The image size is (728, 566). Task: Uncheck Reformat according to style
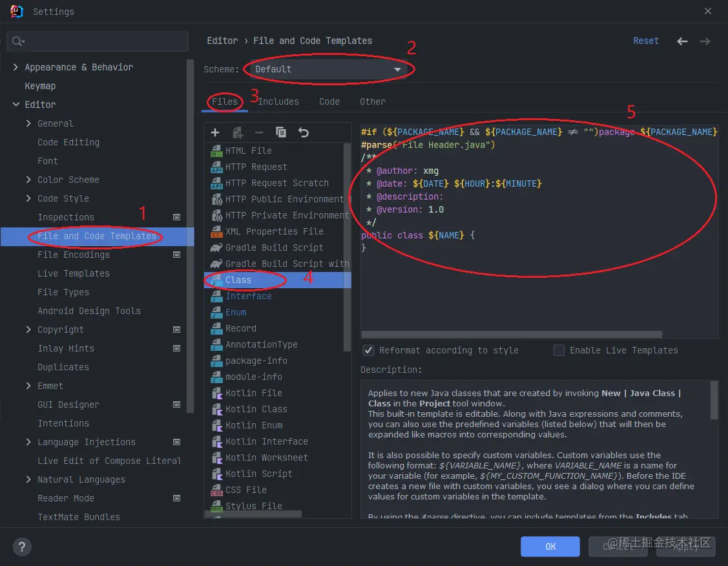click(x=368, y=350)
